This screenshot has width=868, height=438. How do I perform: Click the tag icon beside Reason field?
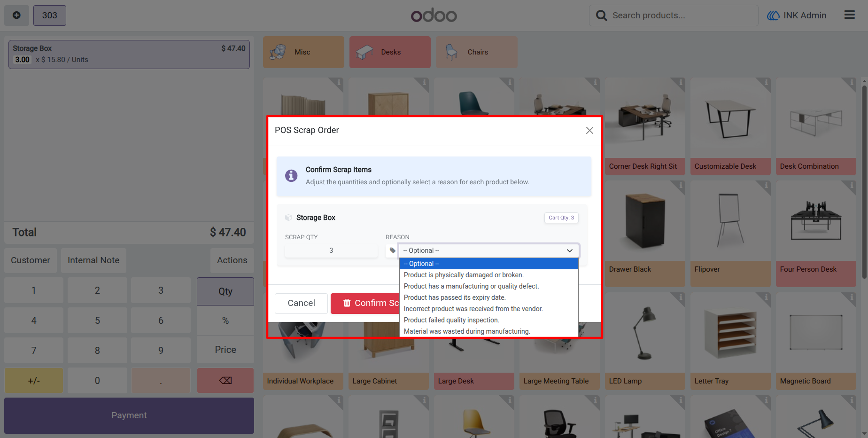tap(392, 250)
